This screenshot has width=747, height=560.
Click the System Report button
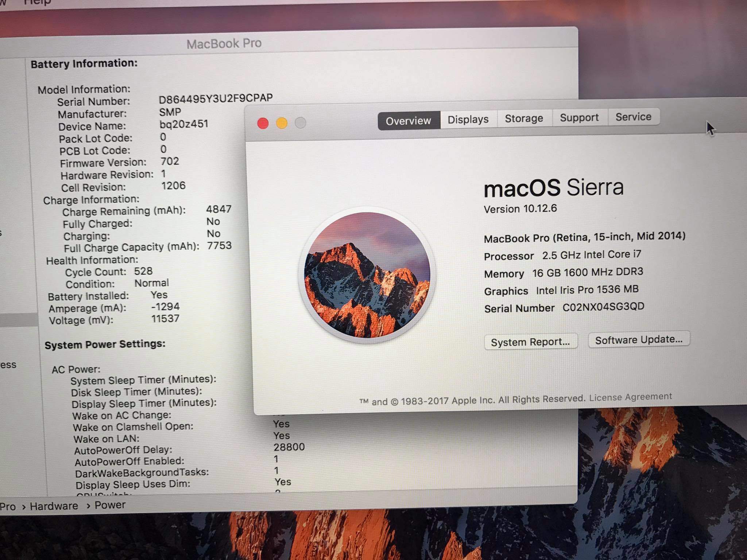[531, 342]
